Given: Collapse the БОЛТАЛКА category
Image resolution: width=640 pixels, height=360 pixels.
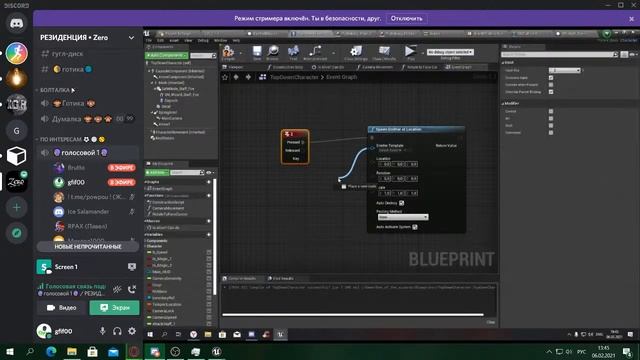Looking at the screenshot, I should tap(55, 90).
